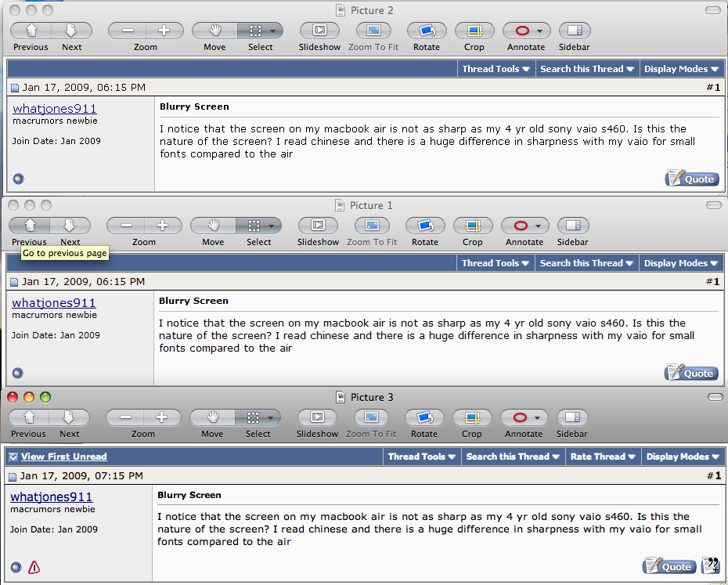
Task: Click Previous arrow in Picture 2 window
Action: 31,31
